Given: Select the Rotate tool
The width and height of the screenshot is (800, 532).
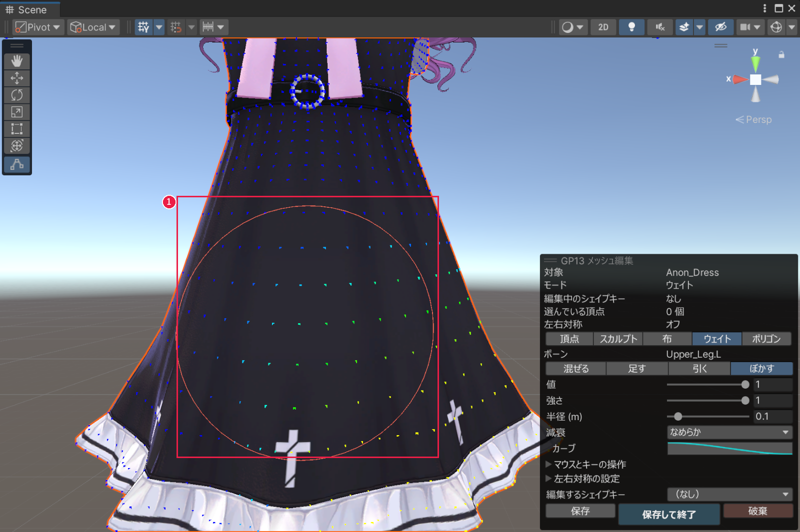Looking at the screenshot, I should pos(17,95).
